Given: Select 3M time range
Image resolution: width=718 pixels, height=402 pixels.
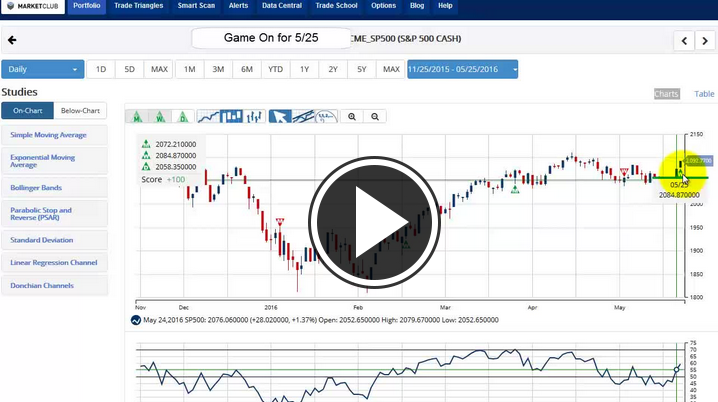Looking at the screenshot, I should click(218, 69).
